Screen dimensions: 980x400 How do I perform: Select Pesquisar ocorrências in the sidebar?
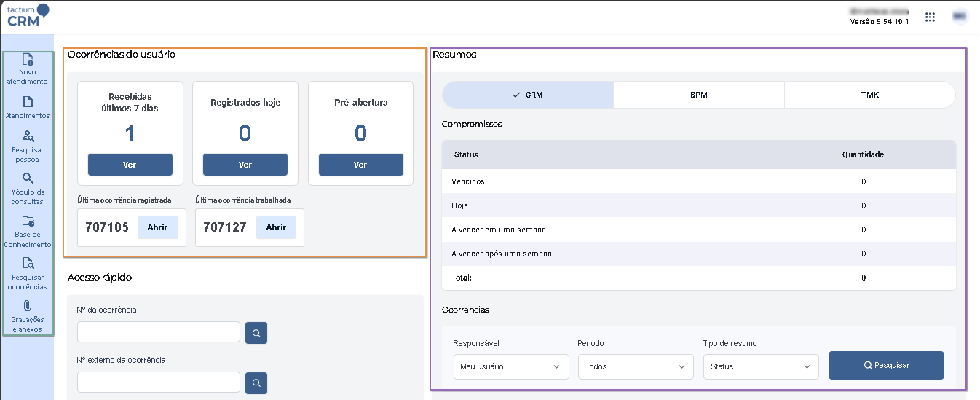coord(28,272)
